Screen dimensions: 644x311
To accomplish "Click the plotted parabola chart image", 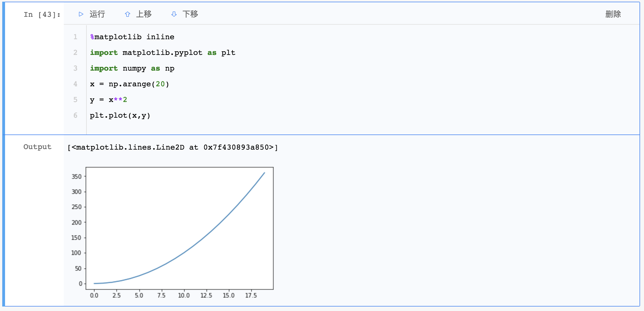I will coord(179,228).
